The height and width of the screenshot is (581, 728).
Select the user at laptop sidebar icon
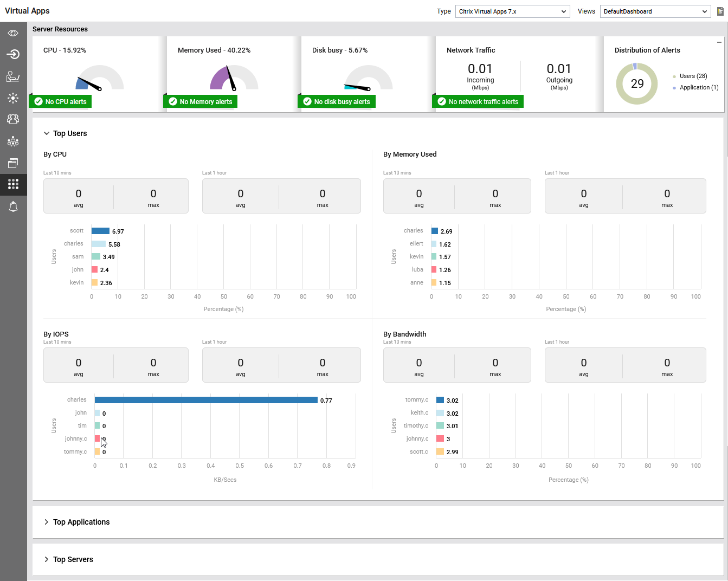point(13,76)
